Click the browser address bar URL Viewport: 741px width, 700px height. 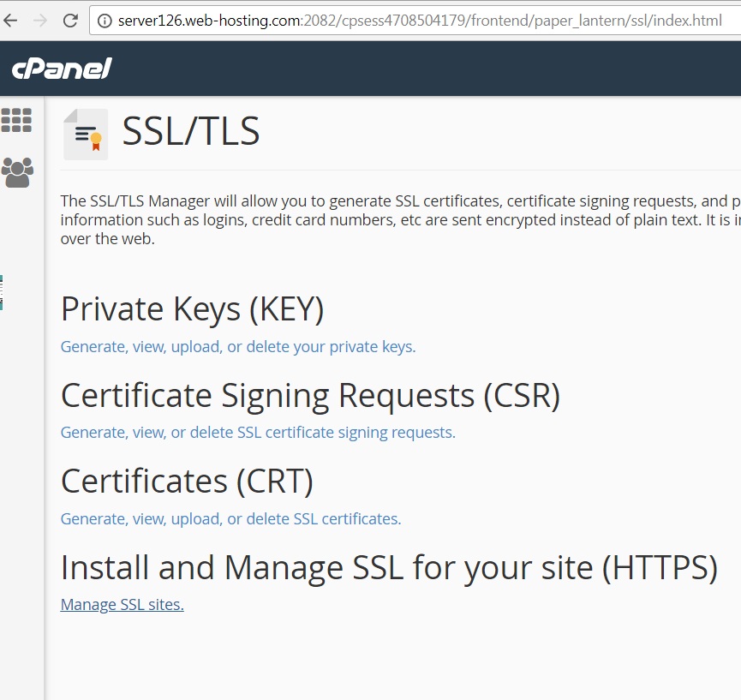coord(420,21)
